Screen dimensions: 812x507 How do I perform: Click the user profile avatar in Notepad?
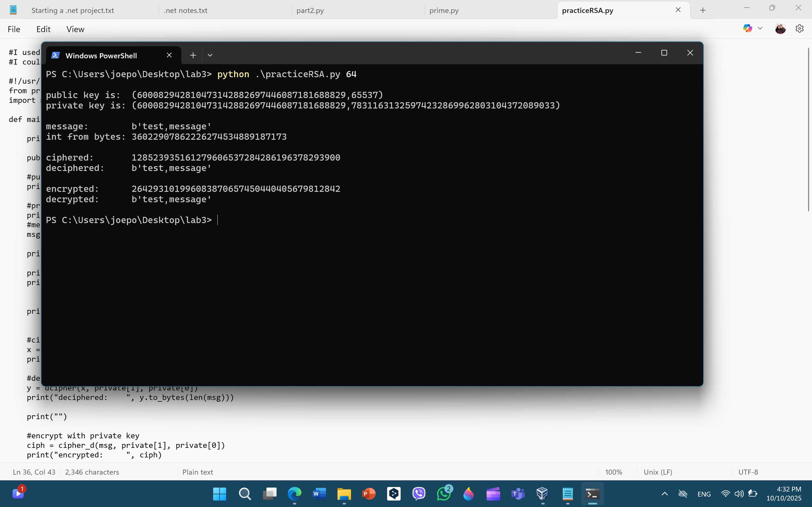pos(780,28)
